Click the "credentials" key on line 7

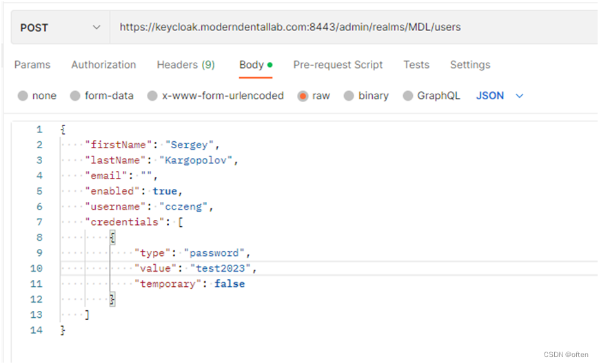click(125, 222)
